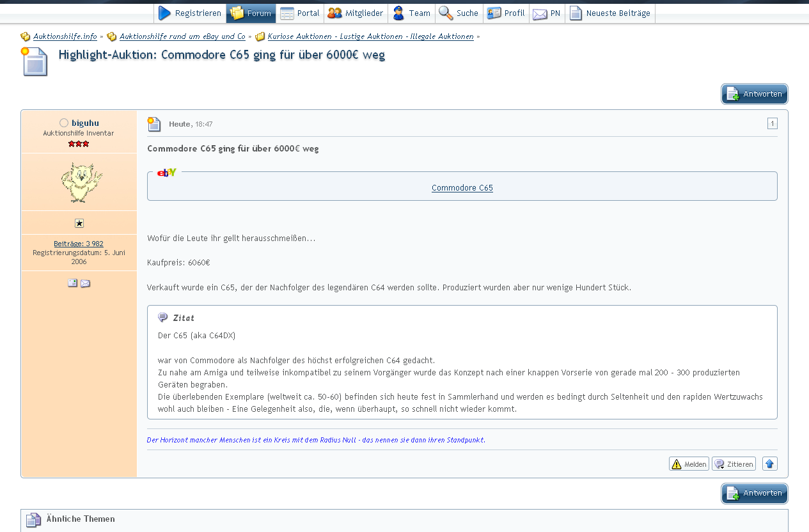Go to the Mitglieder list
The height and width of the screenshot is (532, 809).
[x=356, y=13]
